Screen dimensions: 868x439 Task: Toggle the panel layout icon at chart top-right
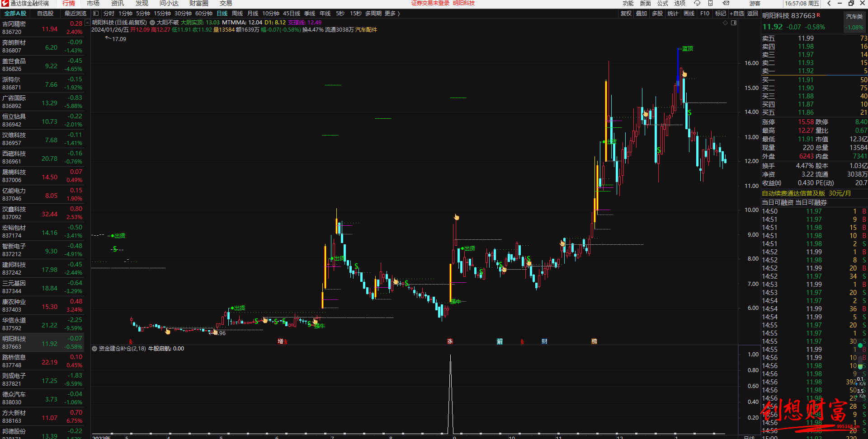[x=734, y=23]
